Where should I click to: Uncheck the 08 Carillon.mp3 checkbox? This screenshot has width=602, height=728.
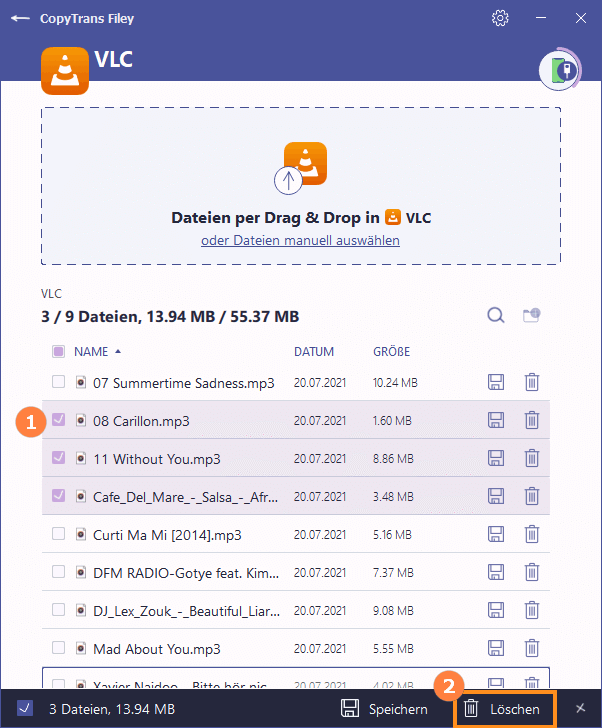point(58,420)
